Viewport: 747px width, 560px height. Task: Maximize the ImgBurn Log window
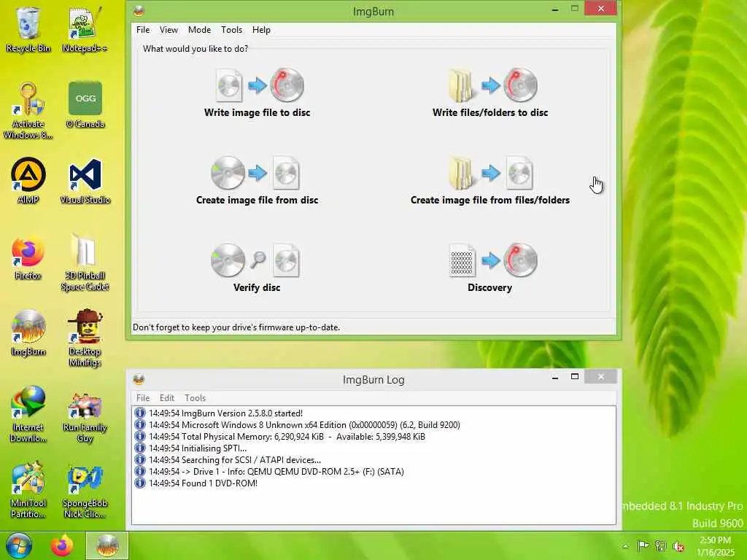click(575, 377)
